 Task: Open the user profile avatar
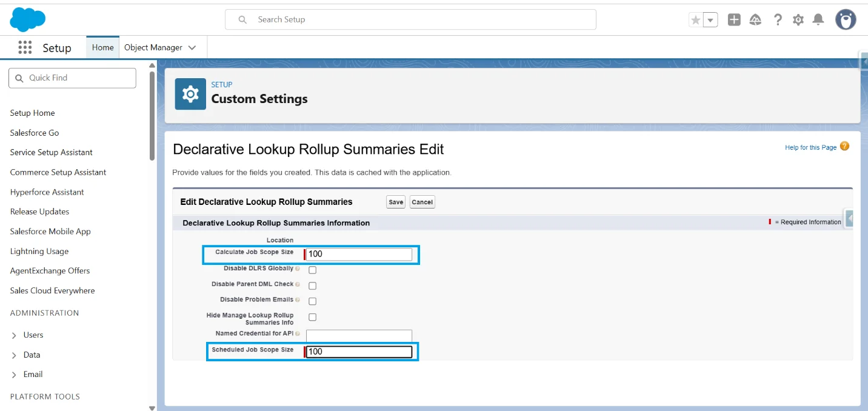(846, 19)
